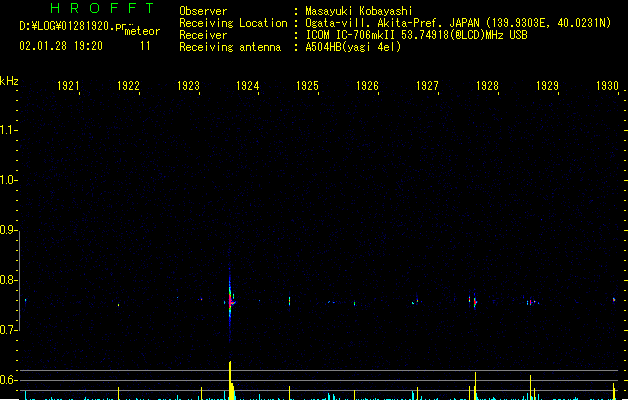Click observer name Masayuki Kobayashi
Image resolution: width=629 pixels, height=400 pixels.
pyautogui.click(x=359, y=11)
